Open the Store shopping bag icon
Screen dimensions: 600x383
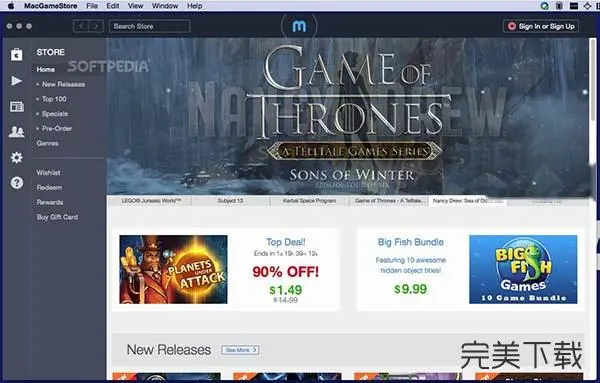click(x=16, y=54)
